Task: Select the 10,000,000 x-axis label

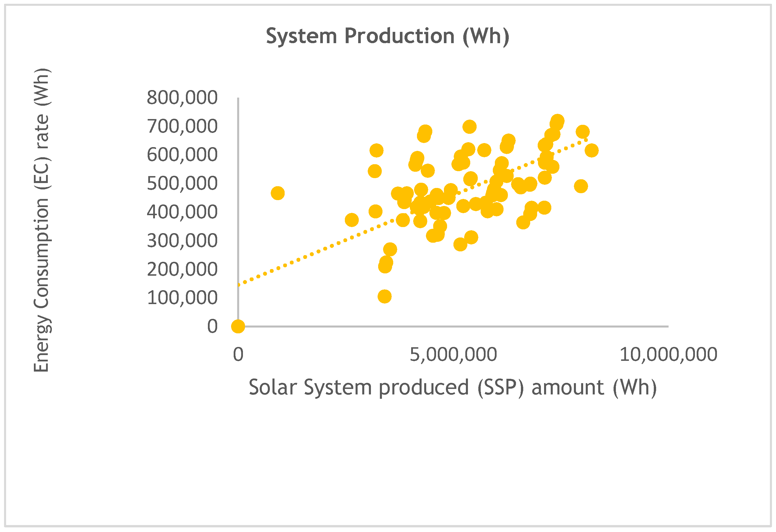Action: (669, 355)
